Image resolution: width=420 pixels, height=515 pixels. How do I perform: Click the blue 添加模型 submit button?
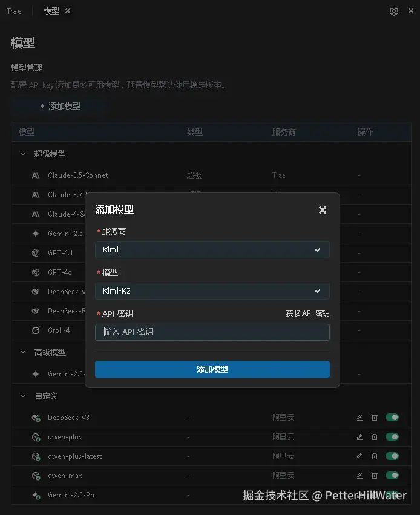(212, 369)
